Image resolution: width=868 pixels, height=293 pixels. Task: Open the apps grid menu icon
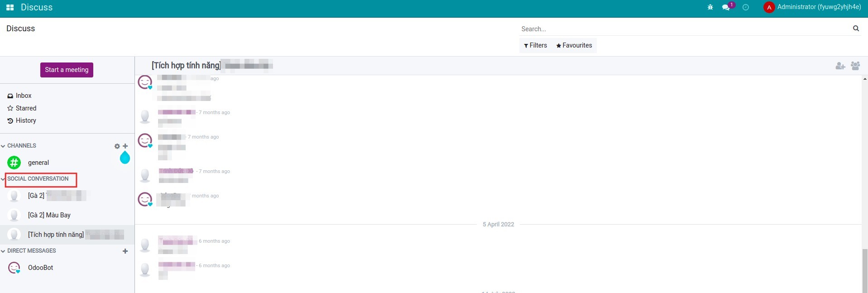pyautogui.click(x=10, y=8)
